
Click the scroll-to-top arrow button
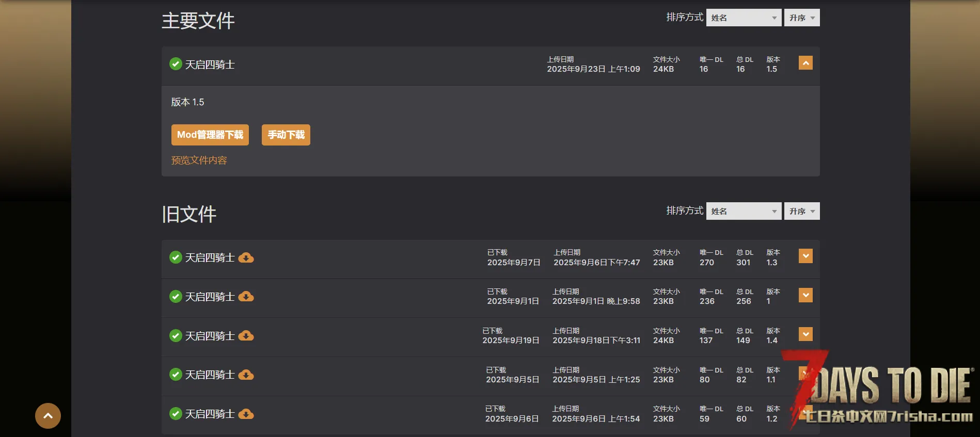(48, 416)
